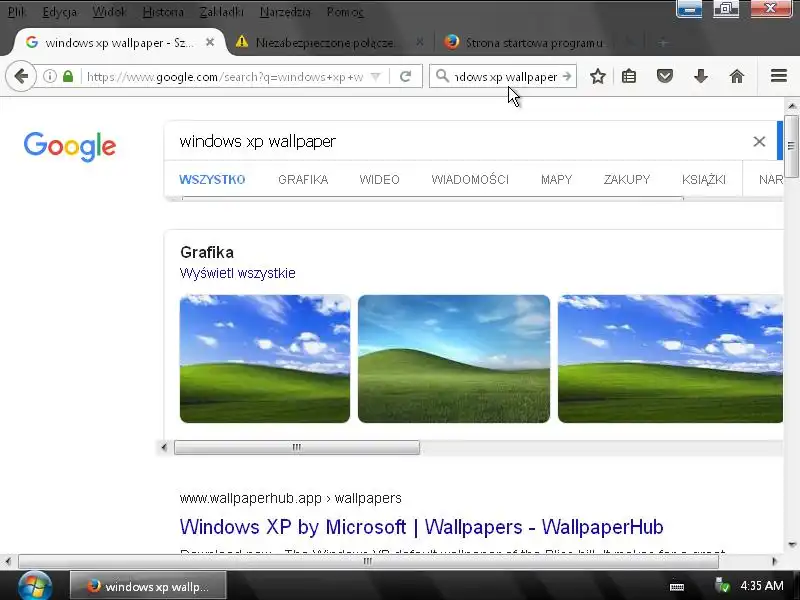Click the page scrollbar right arrow
Screen dimensions: 800x600
774,562
